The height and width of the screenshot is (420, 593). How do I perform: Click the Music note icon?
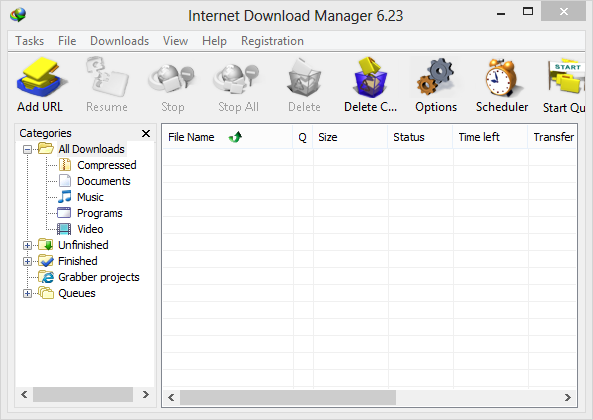tap(65, 197)
